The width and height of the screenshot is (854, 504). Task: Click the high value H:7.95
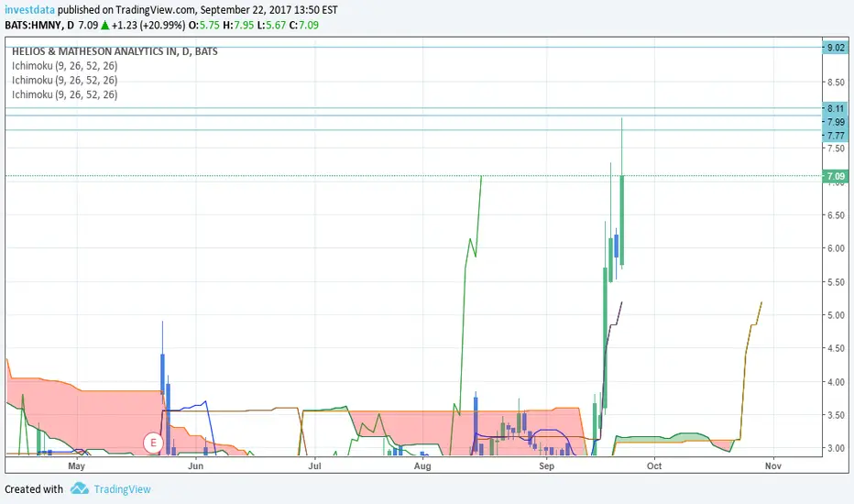coord(238,25)
